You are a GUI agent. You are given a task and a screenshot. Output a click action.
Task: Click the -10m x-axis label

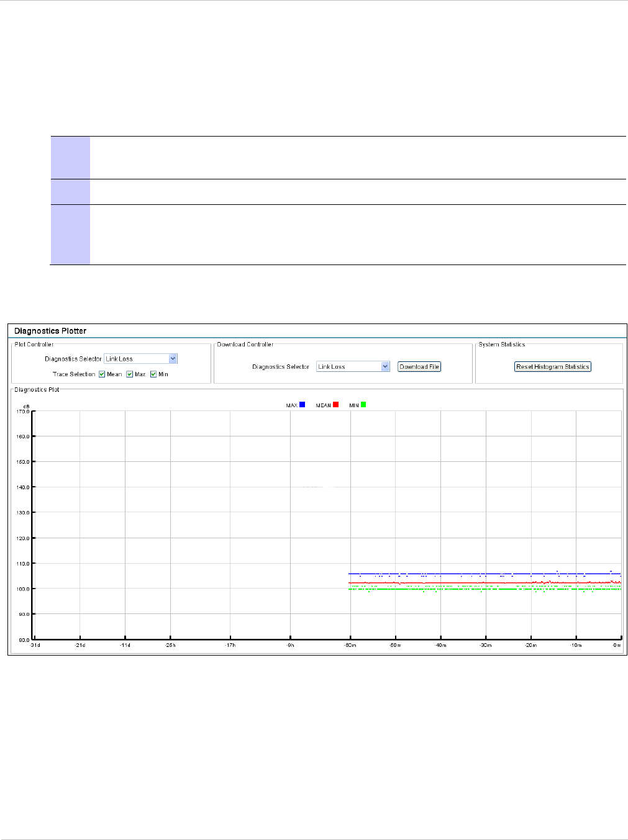(x=576, y=646)
